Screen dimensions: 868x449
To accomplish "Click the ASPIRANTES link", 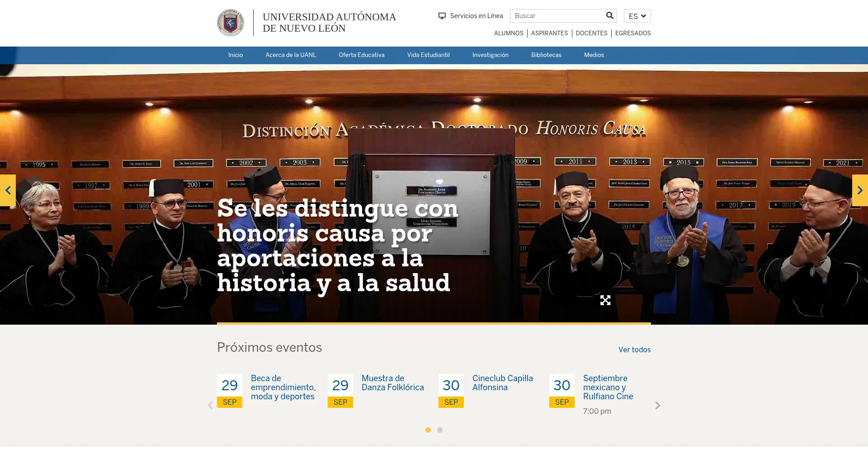I will [549, 33].
